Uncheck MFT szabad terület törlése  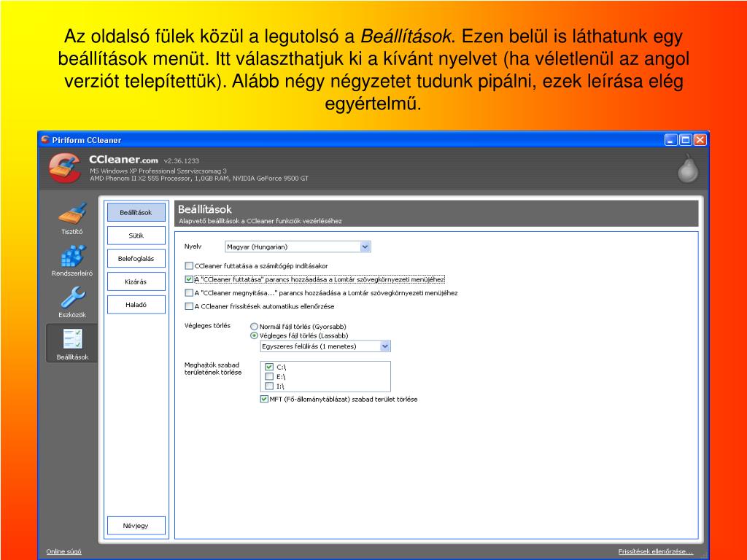click(264, 399)
